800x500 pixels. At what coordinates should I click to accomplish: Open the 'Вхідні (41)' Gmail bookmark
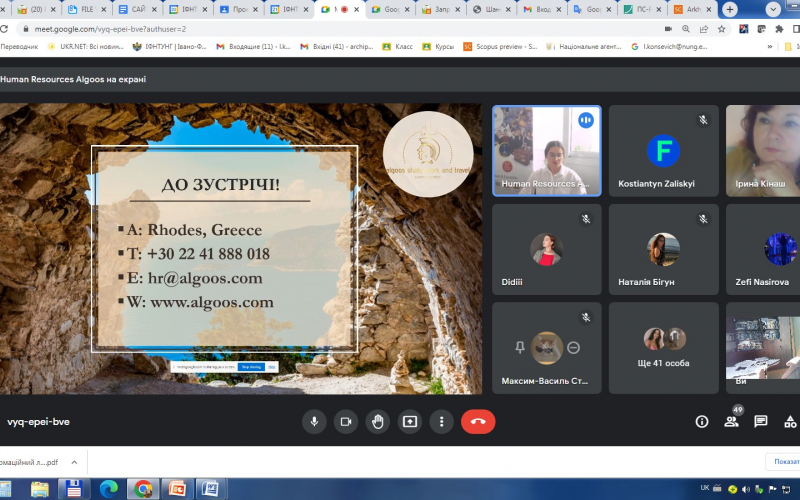pos(337,46)
